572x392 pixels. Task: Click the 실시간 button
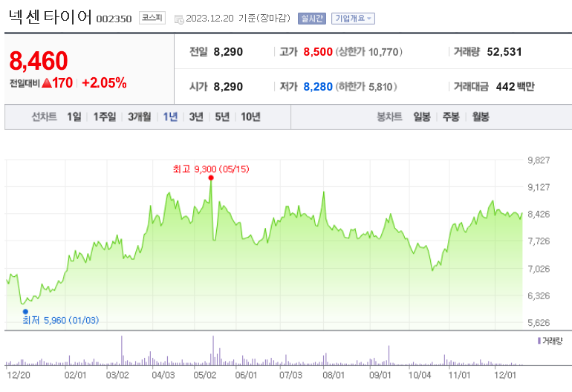pyautogui.click(x=312, y=19)
